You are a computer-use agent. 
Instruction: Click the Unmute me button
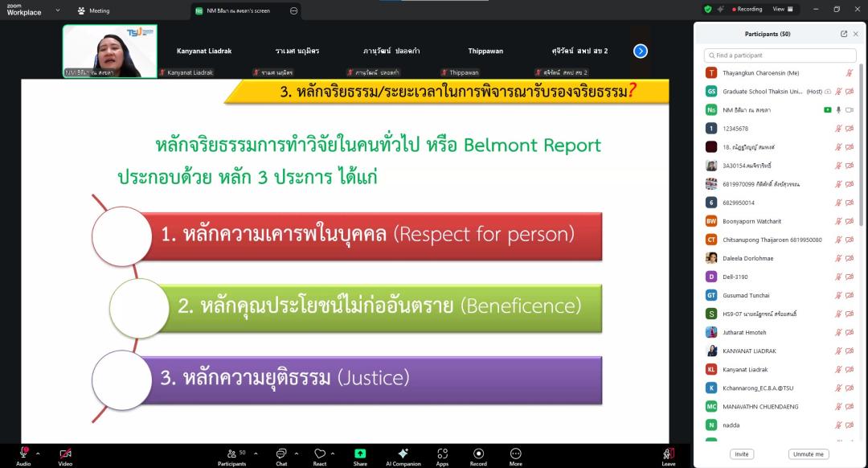tap(808, 454)
